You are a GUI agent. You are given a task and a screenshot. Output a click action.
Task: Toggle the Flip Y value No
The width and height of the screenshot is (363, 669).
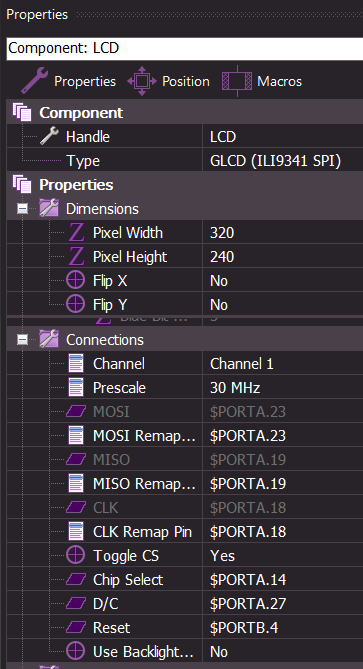coord(283,305)
